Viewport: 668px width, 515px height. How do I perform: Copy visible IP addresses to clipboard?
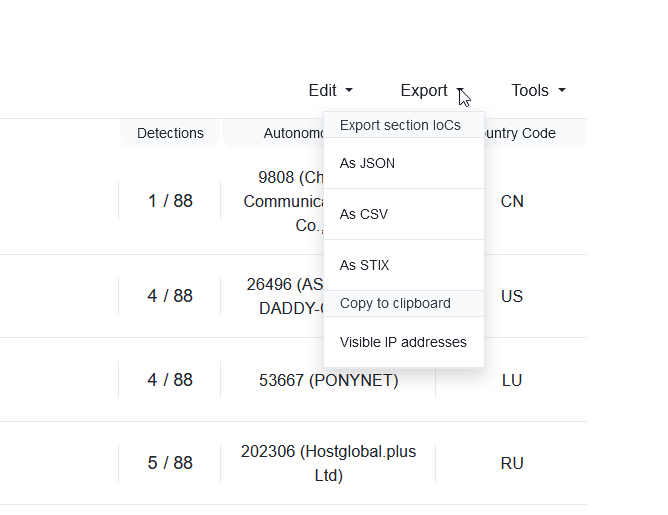(x=404, y=342)
